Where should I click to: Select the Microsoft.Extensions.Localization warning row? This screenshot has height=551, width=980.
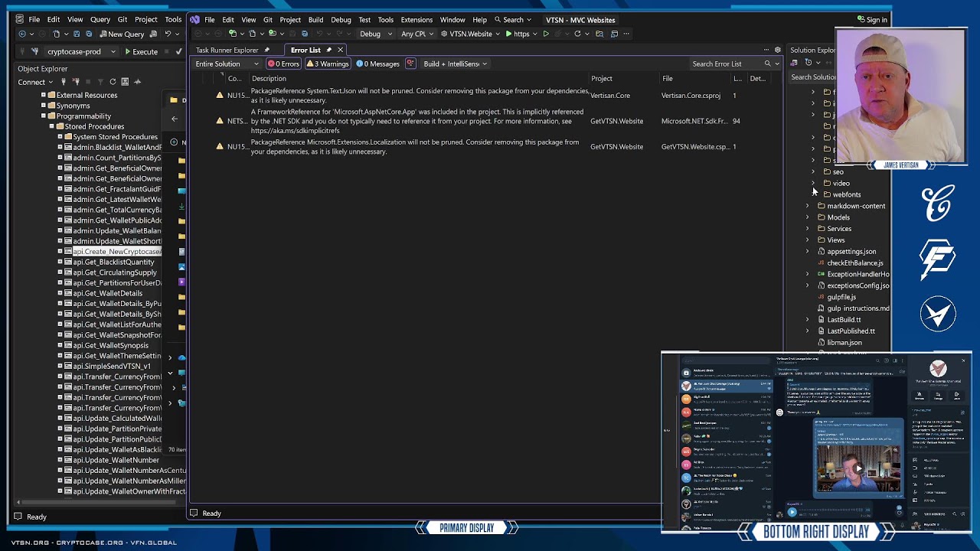pos(487,147)
